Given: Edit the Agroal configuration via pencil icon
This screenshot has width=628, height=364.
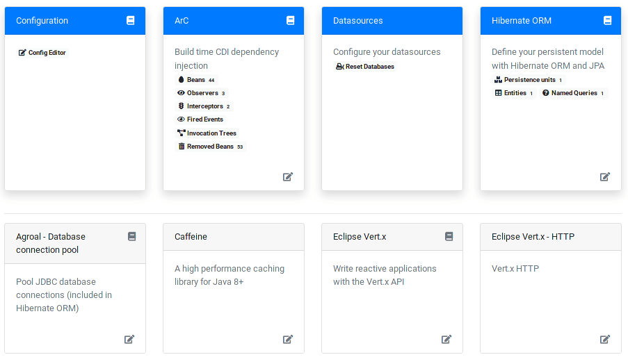Looking at the screenshot, I should pos(129,339).
